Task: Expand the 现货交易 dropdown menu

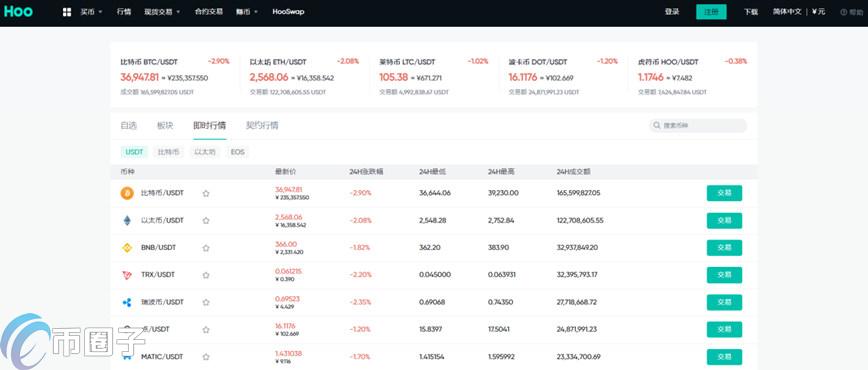Action: coord(162,12)
